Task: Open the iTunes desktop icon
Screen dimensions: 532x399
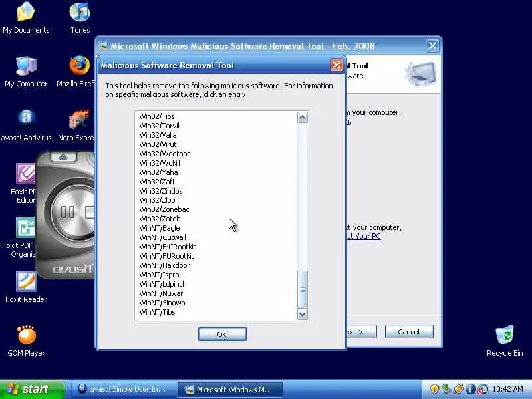Action: (79, 18)
